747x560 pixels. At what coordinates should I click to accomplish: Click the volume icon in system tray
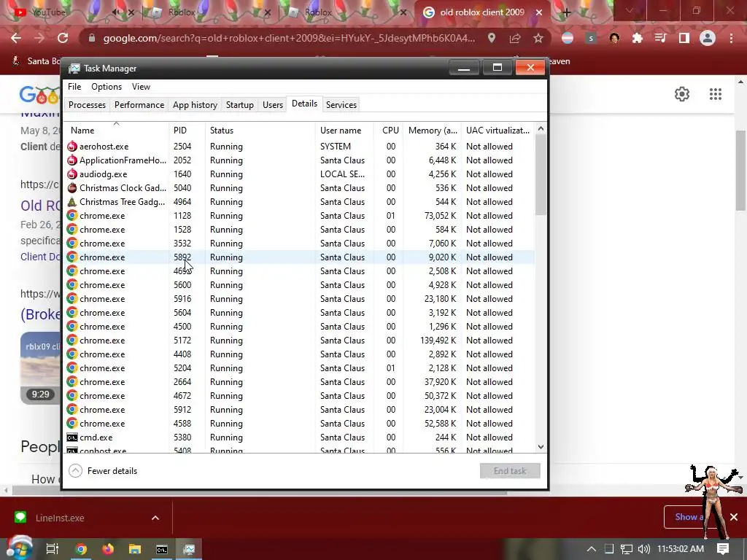[644, 549]
